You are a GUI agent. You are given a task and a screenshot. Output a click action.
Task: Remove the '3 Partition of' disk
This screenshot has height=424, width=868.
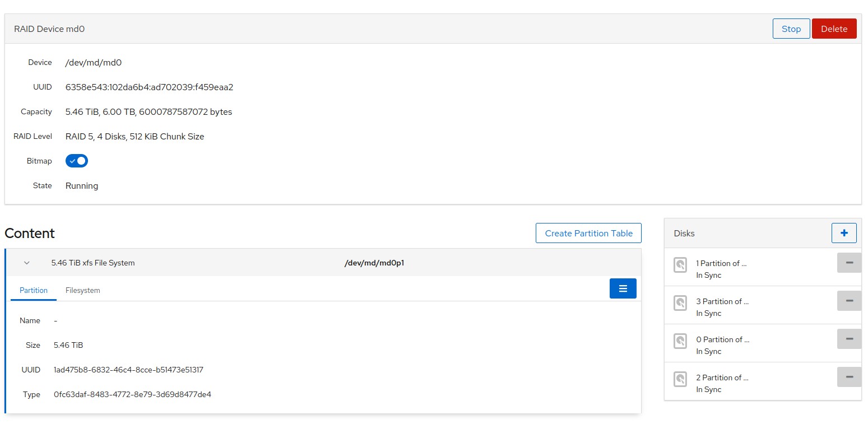(x=849, y=301)
